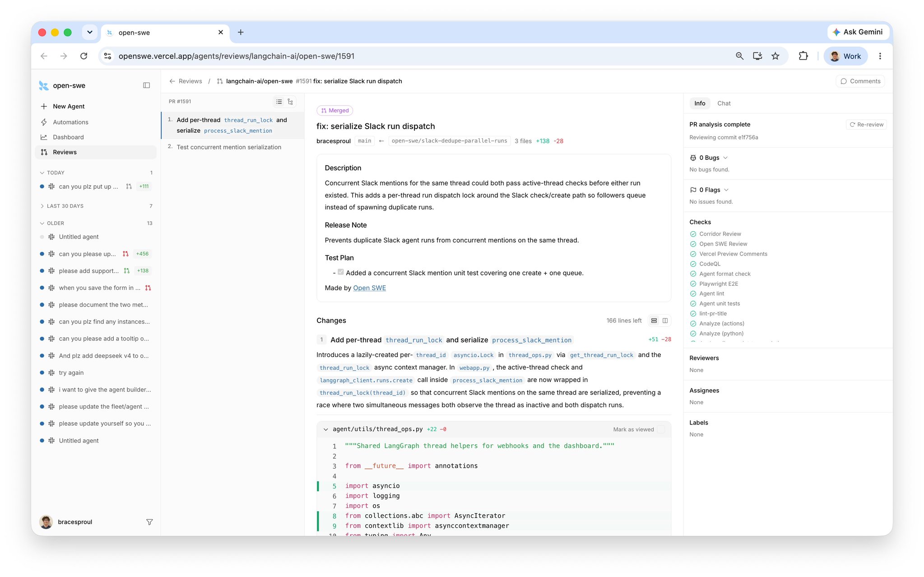The height and width of the screenshot is (577, 924).
Task: Open tab search dropdown arrow
Action: click(x=89, y=32)
